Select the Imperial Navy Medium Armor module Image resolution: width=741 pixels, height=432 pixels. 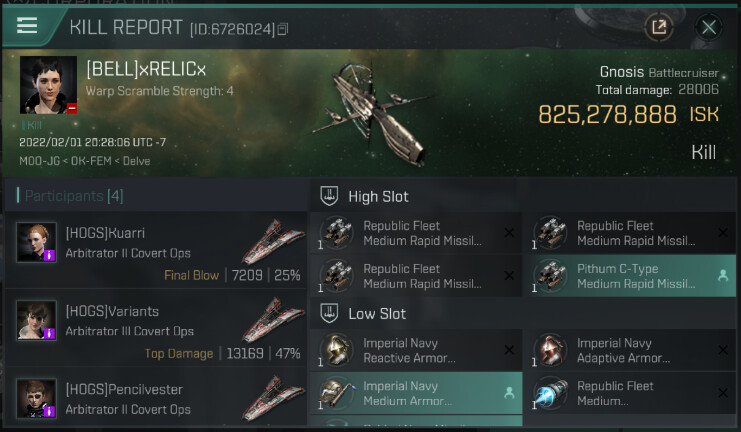[x=416, y=393]
